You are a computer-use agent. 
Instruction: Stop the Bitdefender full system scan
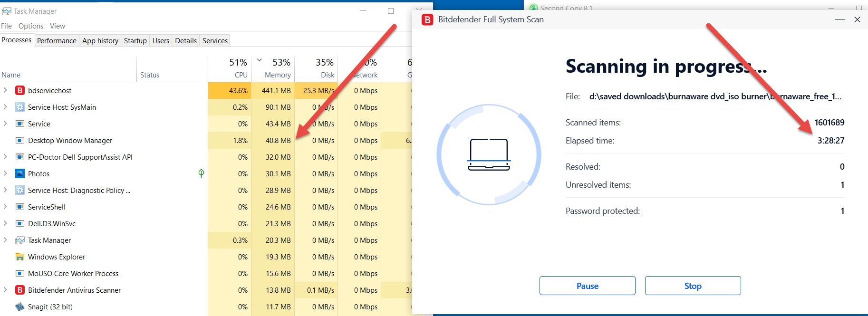[x=693, y=286]
